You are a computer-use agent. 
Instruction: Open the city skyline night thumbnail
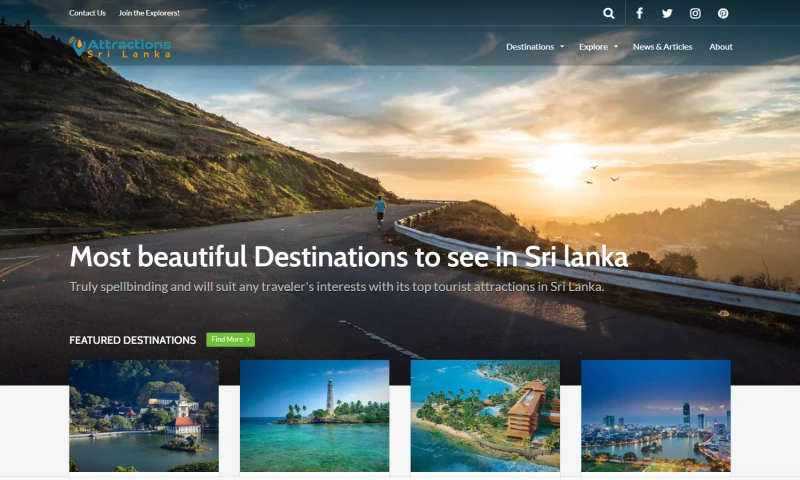656,416
